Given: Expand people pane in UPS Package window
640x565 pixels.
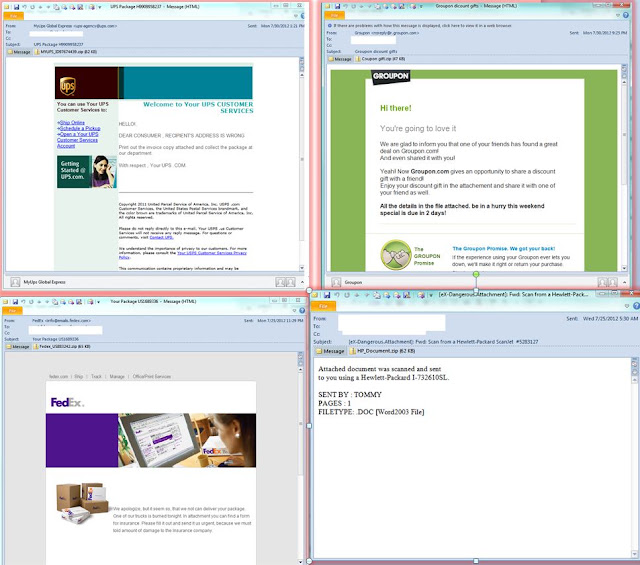Looking at the screenshot, I should point(302,282).
